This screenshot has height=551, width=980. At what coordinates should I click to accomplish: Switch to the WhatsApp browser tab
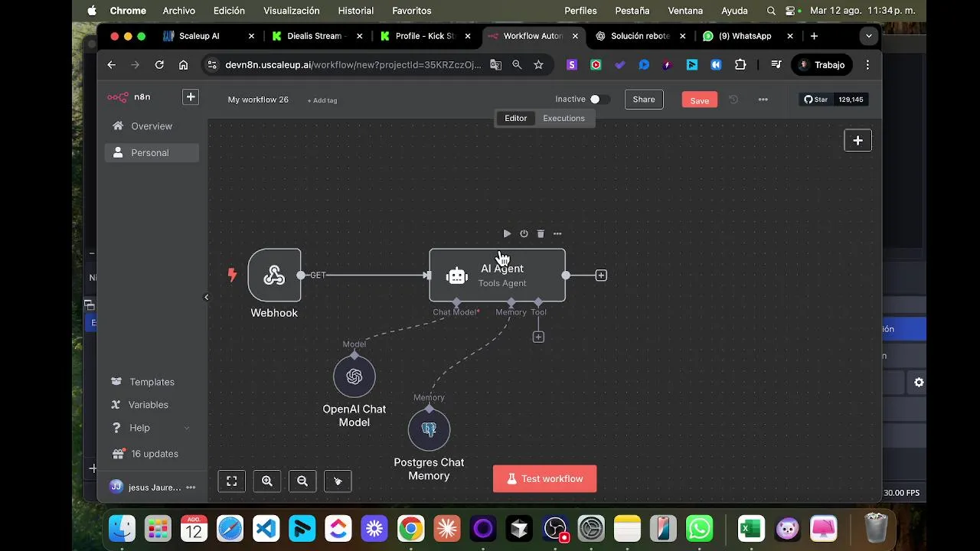click(x=746, y=36)
